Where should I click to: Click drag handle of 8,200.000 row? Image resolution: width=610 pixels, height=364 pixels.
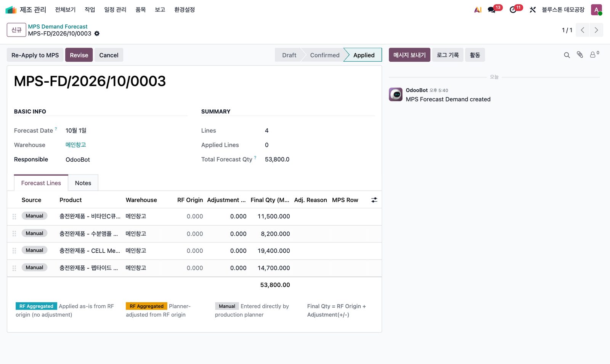click(x=14, y=234)
